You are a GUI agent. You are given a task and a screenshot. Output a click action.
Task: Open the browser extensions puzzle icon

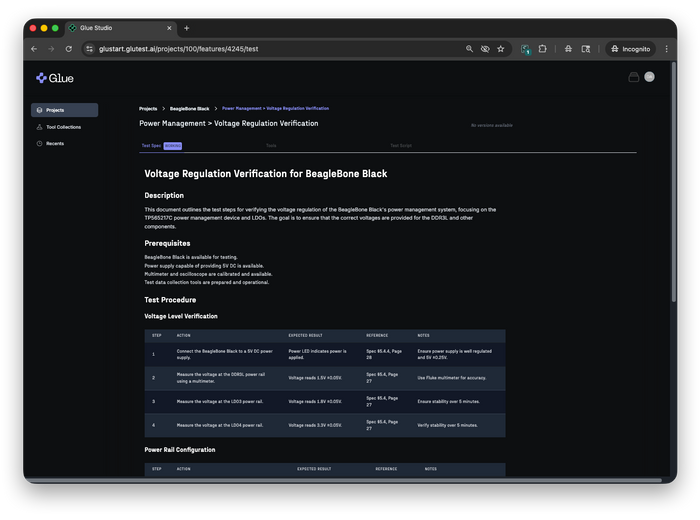click(543, 48)
